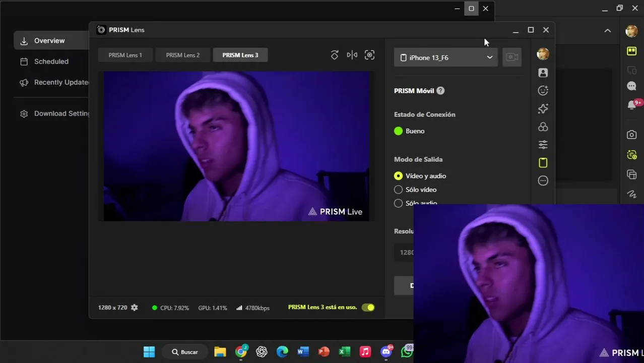Click the camera icon in far-right strip
The width and height of the screenshot is (644, 363).
(631, 135)
